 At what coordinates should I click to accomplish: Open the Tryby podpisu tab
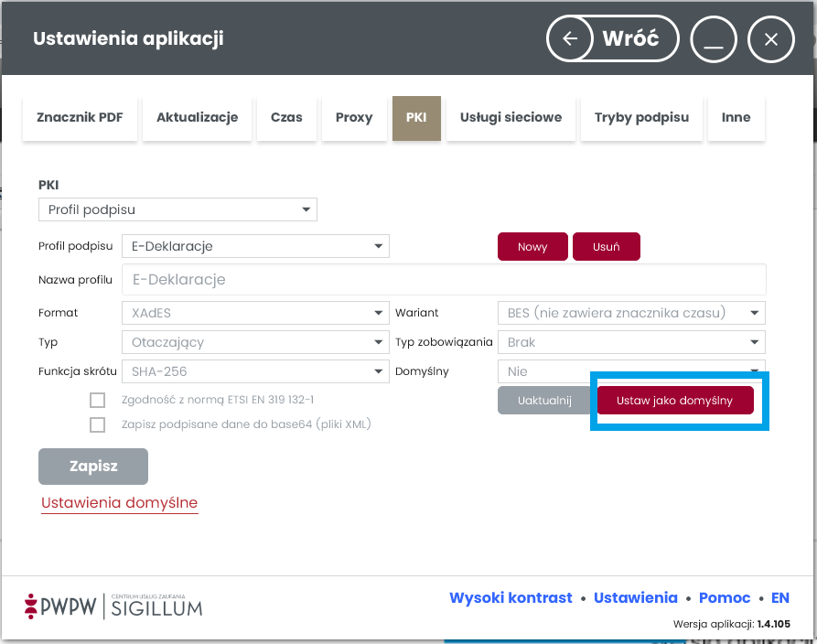tap(641, 117)
